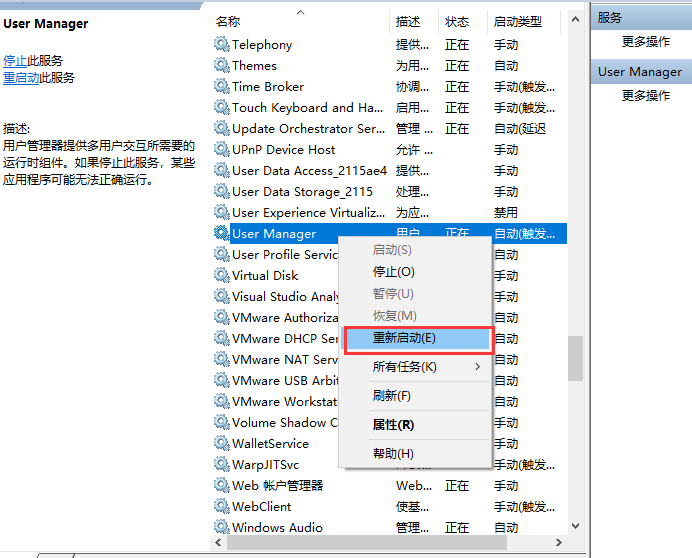692x558 pixels.
Task: Click 更多操作 under 服务 panel
Action: 646,41
